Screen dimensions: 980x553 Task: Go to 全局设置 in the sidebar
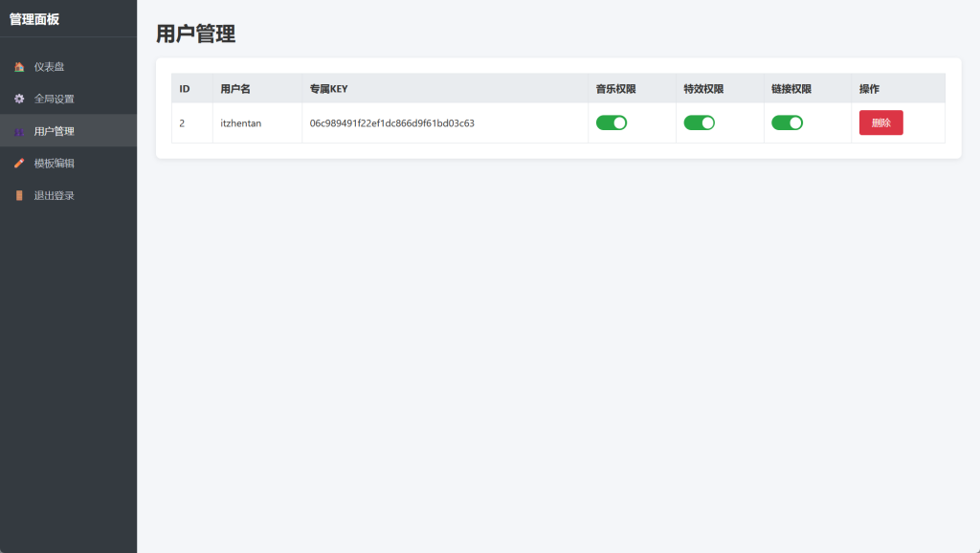pos(54,99)
